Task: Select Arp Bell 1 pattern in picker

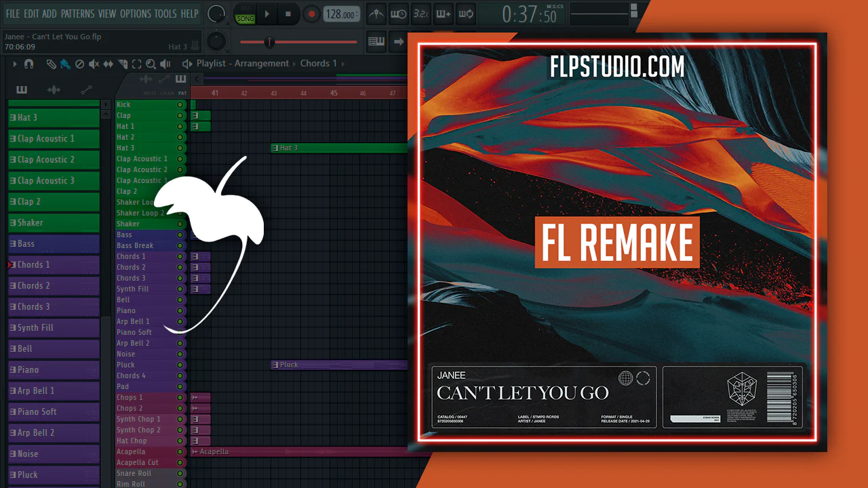Action: pyautogui.click(x=54, y=390)
